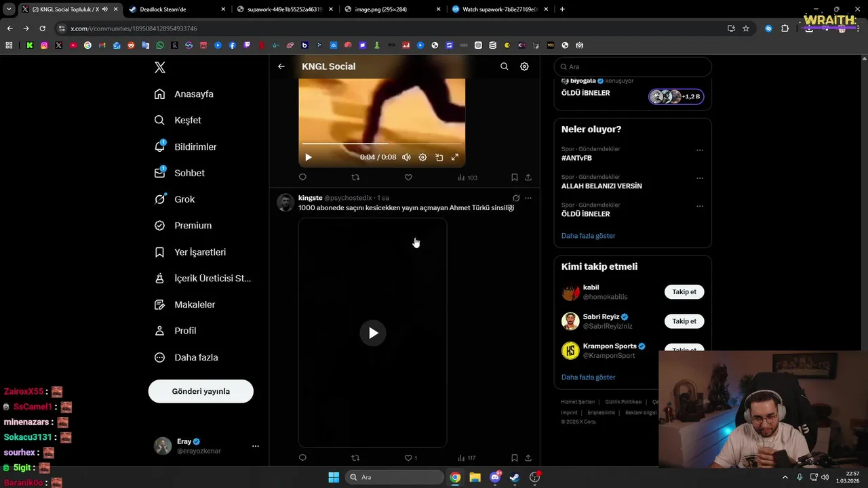
Task: Share the top video post
Action: coord(528,178)
